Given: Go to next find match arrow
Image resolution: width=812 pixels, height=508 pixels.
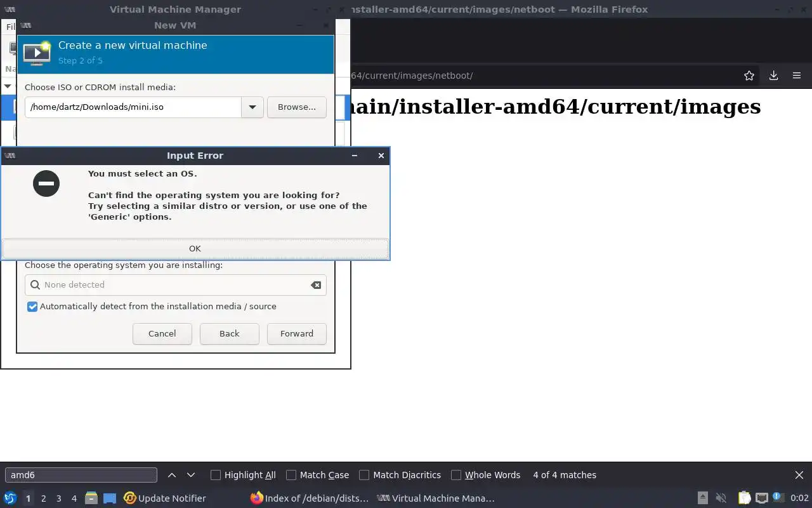Looking at the screenshot, I should point(191,475).
